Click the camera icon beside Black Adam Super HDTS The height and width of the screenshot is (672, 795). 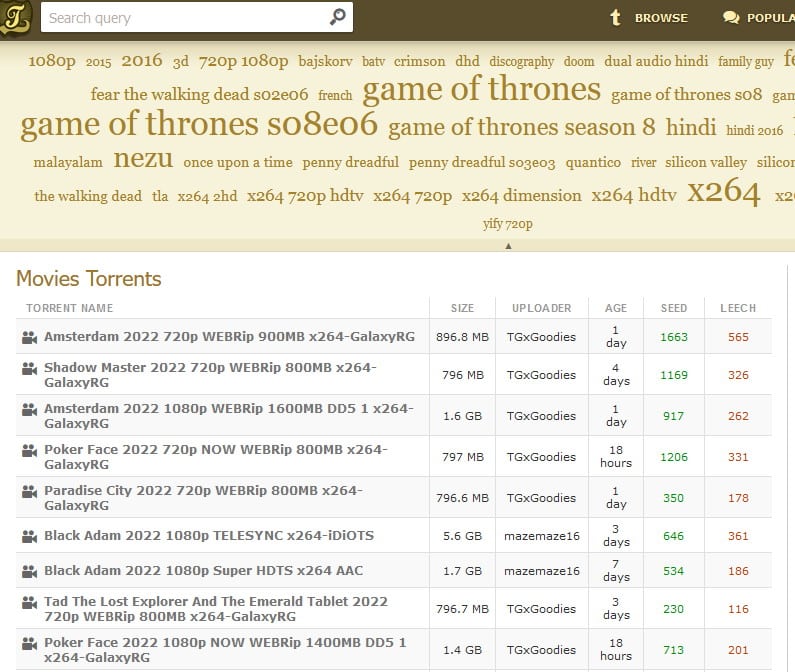(x=29, y=571)
